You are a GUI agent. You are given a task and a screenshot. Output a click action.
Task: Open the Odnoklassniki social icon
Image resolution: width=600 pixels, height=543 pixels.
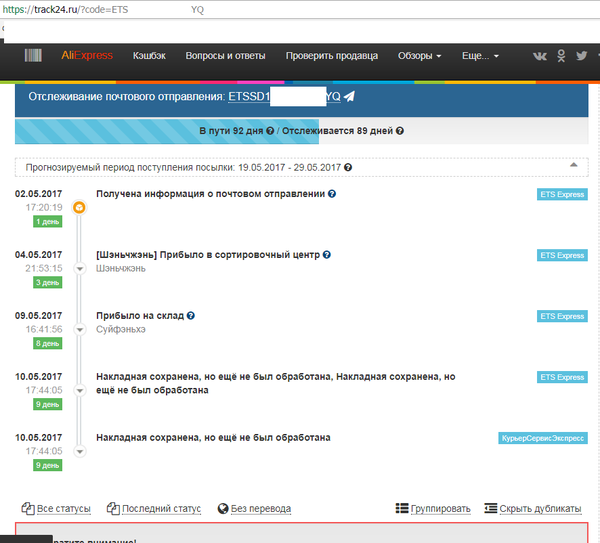coord(561,56)
